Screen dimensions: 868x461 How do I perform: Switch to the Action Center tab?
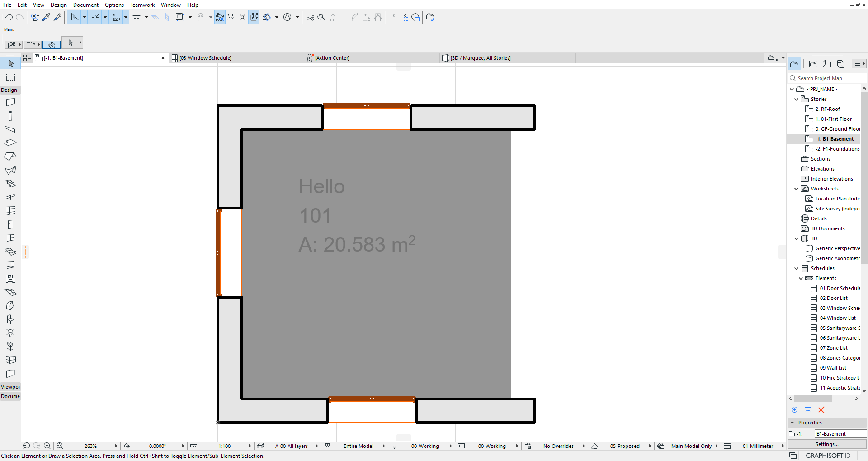pos(372,58)
